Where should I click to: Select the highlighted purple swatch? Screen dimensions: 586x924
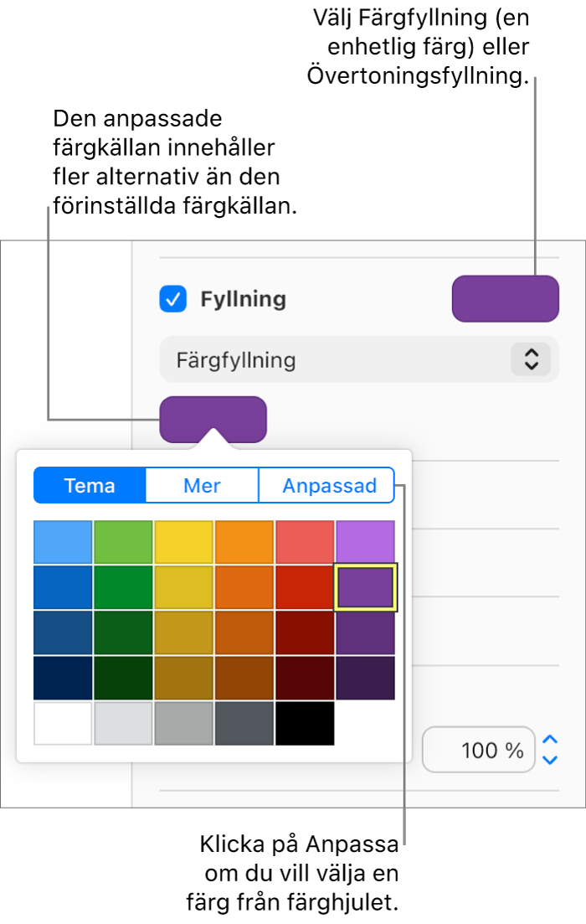[365, 587]
